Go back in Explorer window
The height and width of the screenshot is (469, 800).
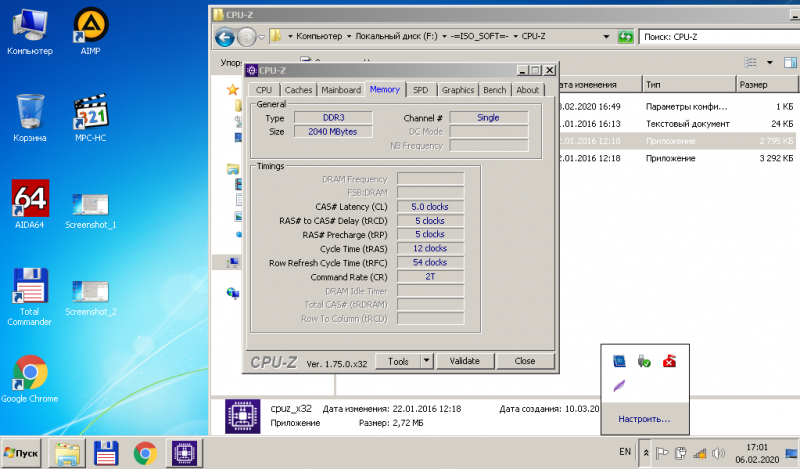coord(224,37)
